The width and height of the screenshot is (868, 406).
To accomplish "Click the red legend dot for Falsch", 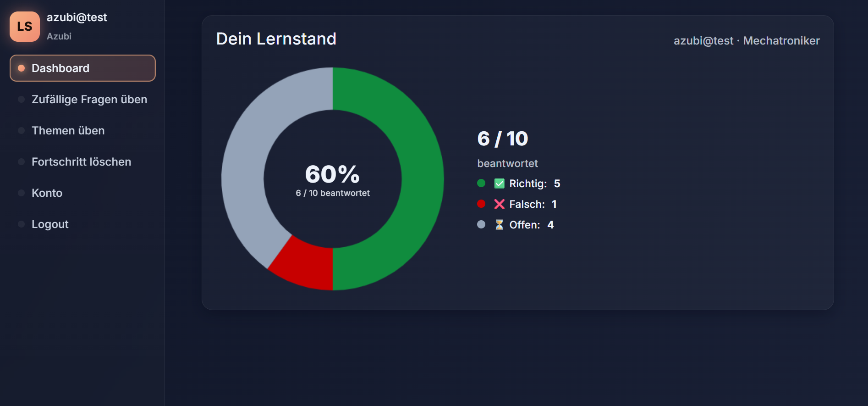I will [481, 204].
